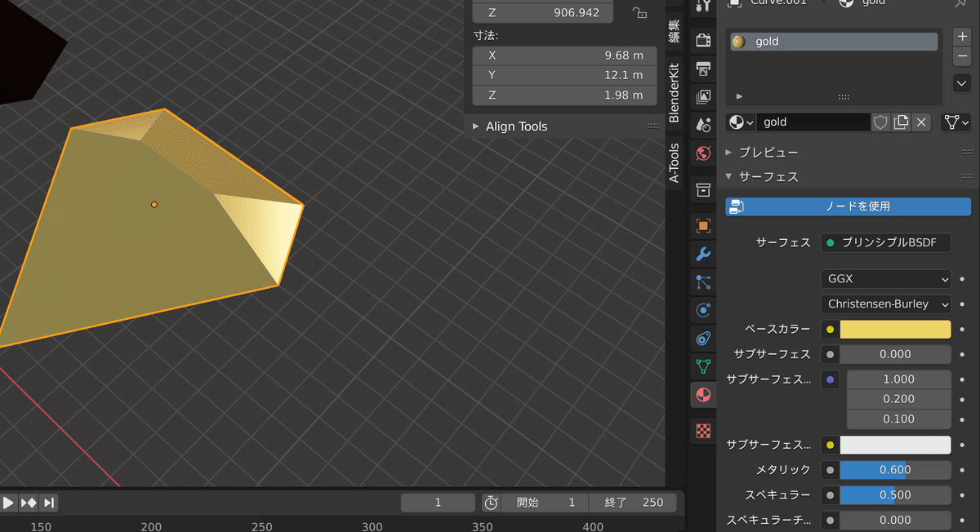980x532 pixels.
Task: Open the Modifier properties wrench tab
Action: click(x=702, y=254)
